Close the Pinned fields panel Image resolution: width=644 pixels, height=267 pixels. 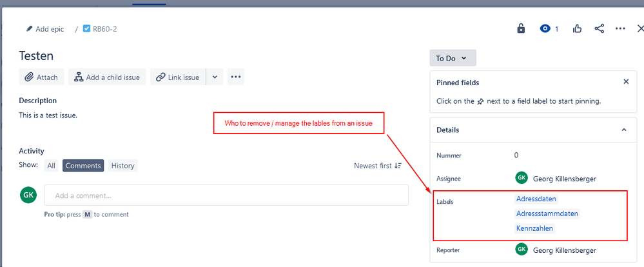coord(626,82)
